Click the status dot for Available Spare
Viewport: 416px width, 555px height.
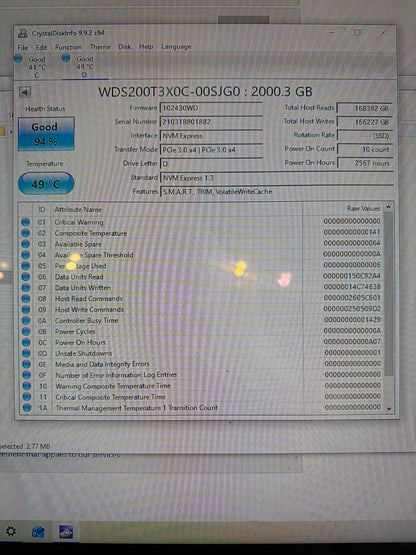point(25,244)
